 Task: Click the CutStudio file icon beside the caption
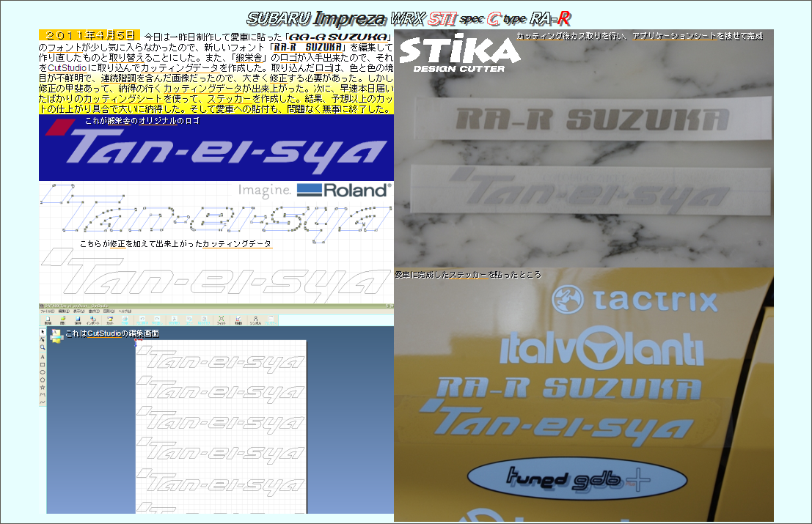point(56,336)
